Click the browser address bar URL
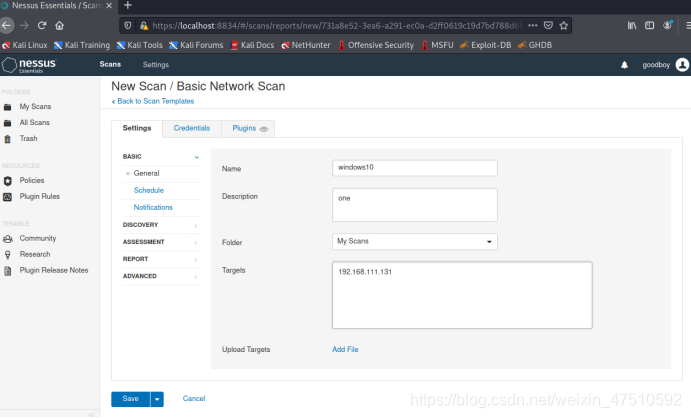The image size is (691, 418). 337,26
